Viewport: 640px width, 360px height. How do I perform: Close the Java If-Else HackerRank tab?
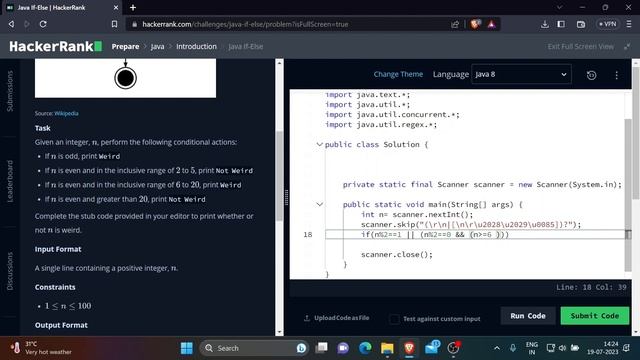(116, 7)
